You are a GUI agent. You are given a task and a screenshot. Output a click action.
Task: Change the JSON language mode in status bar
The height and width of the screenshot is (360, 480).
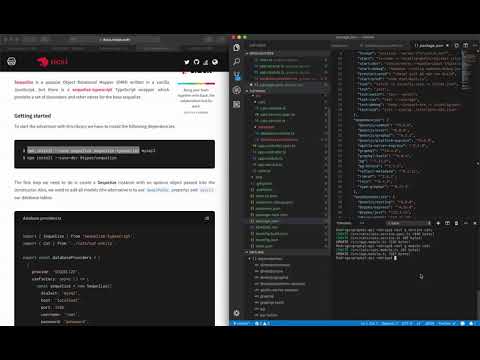(430, 323)
